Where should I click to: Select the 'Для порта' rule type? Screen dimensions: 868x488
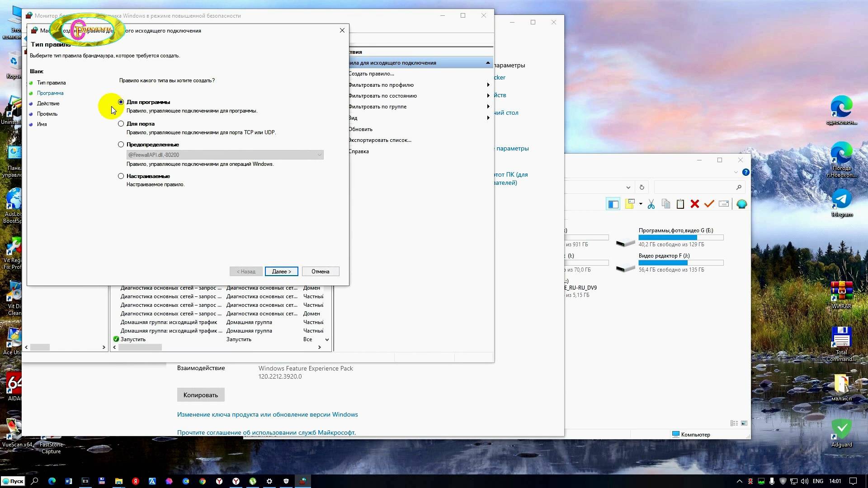[x=121, y=124]
